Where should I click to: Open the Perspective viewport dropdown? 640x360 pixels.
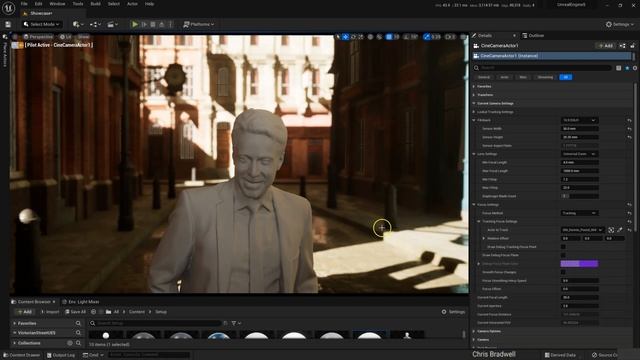click(x=38, y=37)
